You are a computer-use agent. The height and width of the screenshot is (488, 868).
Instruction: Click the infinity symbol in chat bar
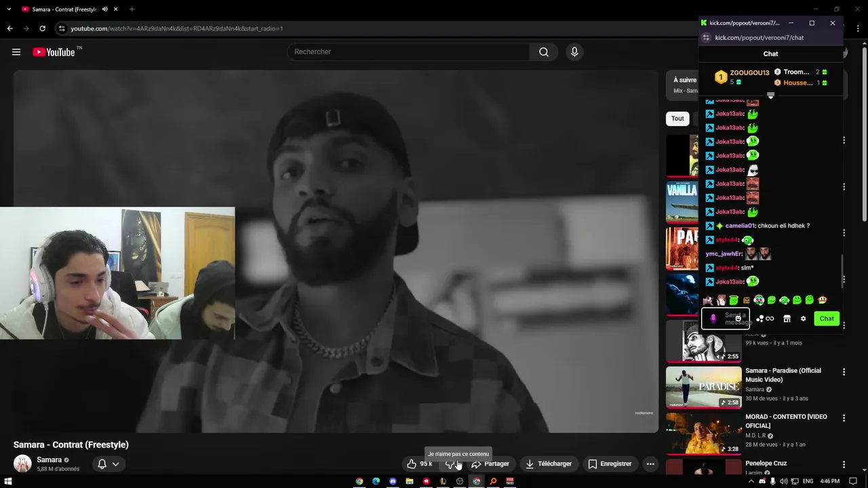click(770, 319)
